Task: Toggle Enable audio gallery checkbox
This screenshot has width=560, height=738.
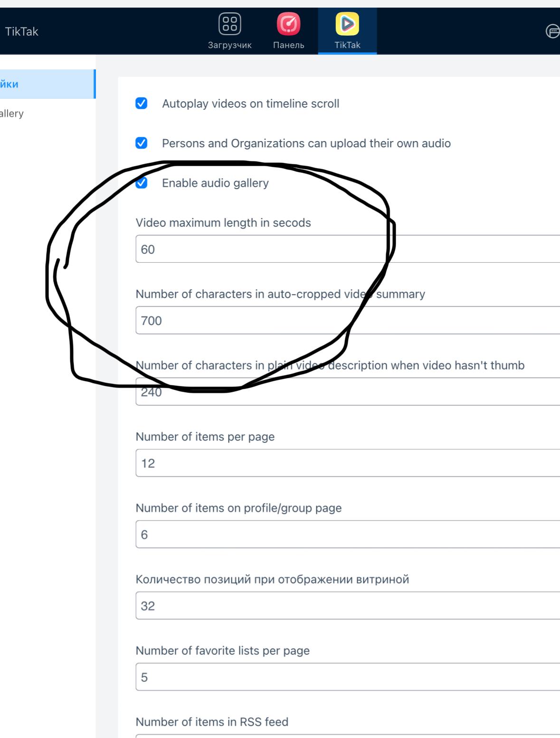Action: tap(142, 183)
